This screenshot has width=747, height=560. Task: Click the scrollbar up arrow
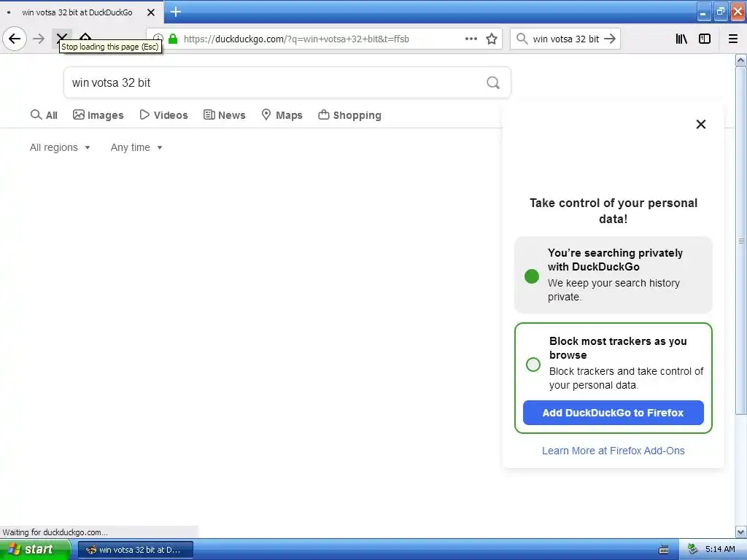click(741, 60)
